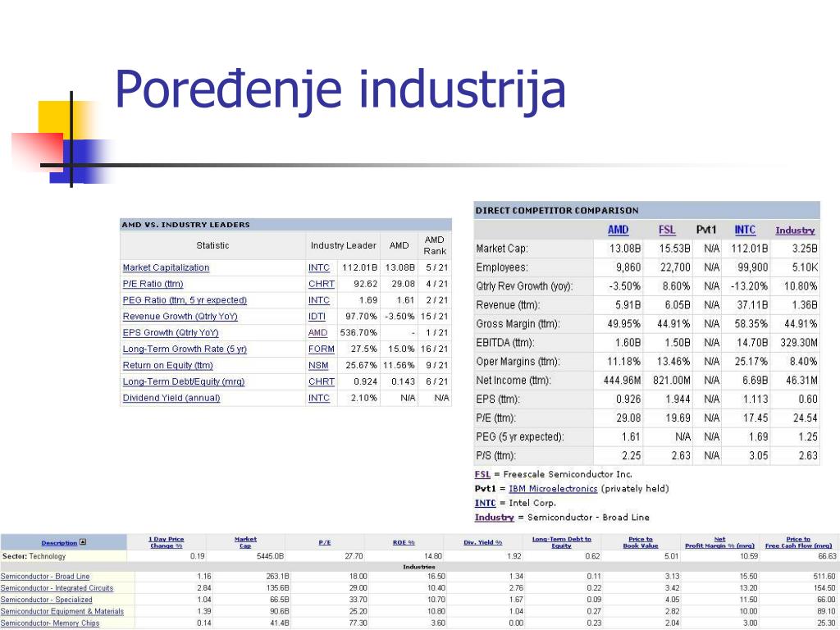Click INTC link in PEG Ratio row
The image size is (840, 630).
click(x=319, y=300)
